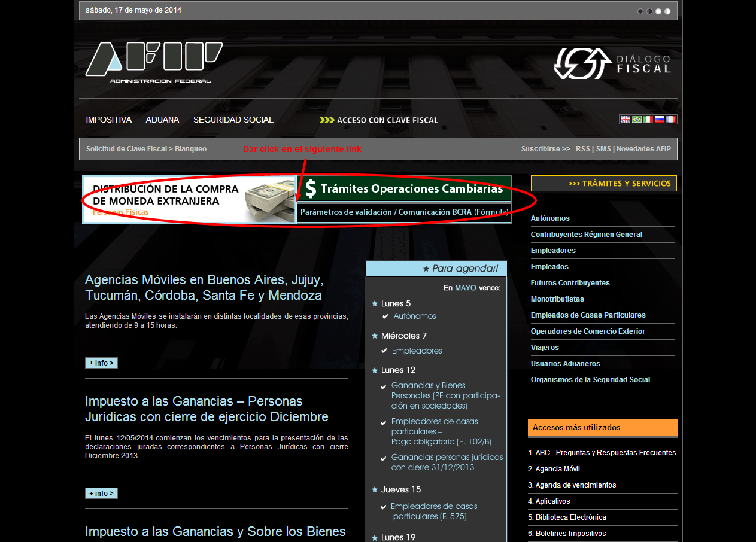Open Solicitud de Clave Fiscal link

click(126, 149)
